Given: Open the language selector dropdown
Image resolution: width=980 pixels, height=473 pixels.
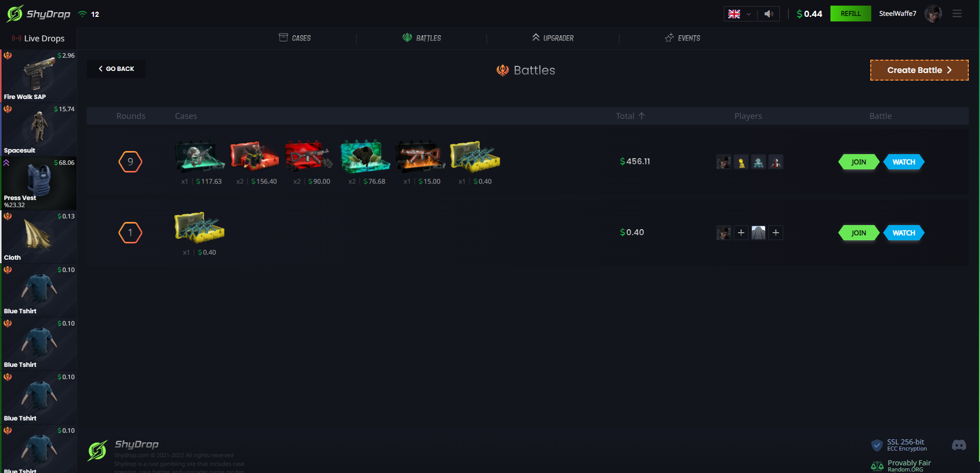Looking at the screenshot, I should (x=749, y=15).
